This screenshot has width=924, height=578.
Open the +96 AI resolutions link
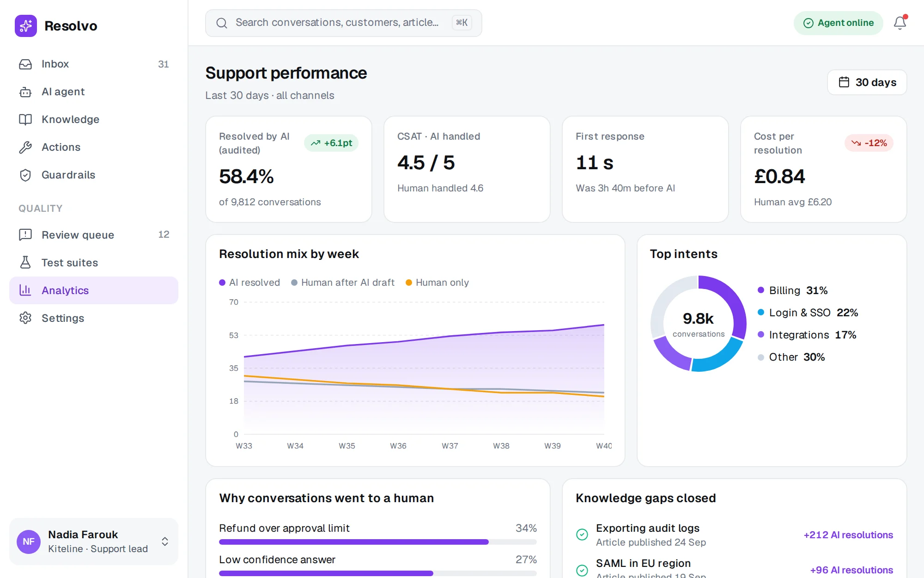[851, 570]
